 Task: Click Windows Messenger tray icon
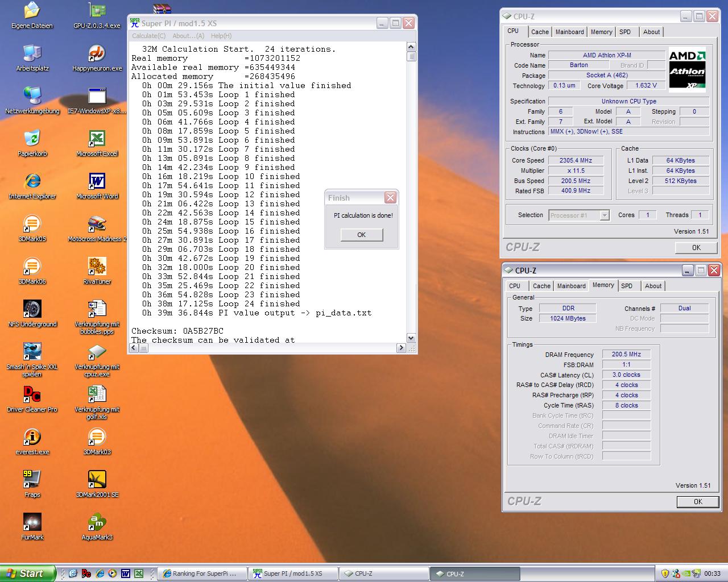pyautogui.click(x=676, y=573)
